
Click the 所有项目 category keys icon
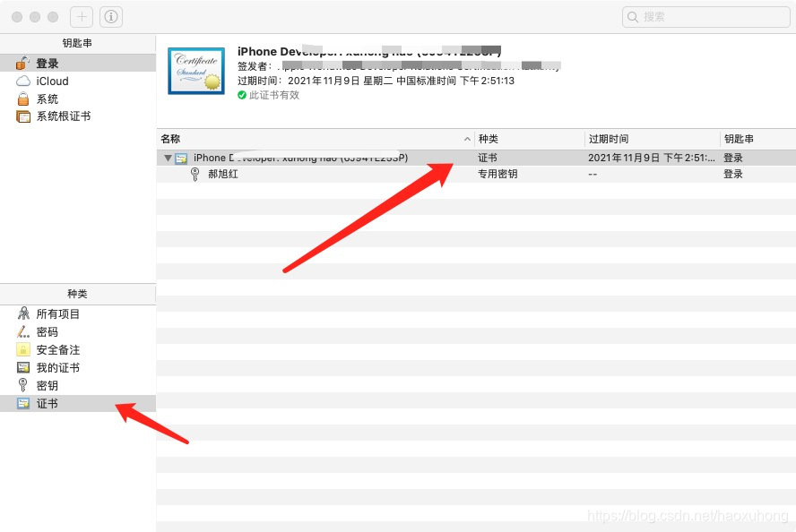[x=23, y=313]
